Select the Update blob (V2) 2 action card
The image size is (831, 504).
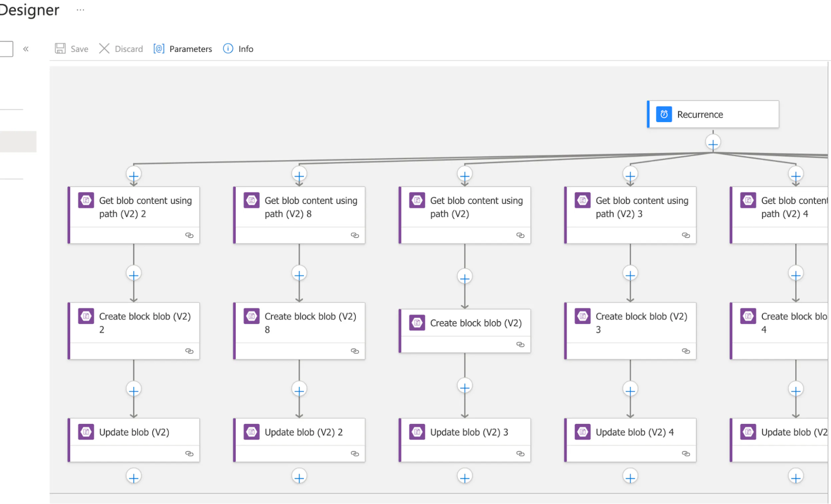point(299,440)
